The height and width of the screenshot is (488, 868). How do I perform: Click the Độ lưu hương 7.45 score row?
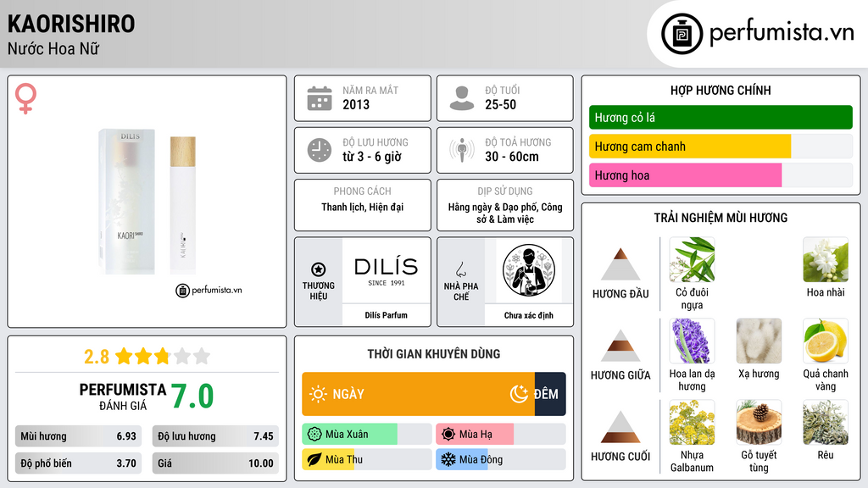(x=215, y=436)
